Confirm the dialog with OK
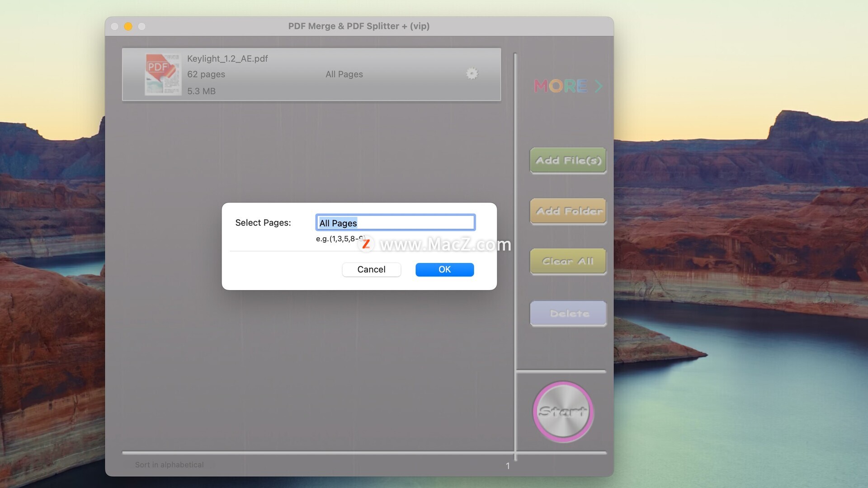This screenshot has width=868, height=488. tap(444, 269)
